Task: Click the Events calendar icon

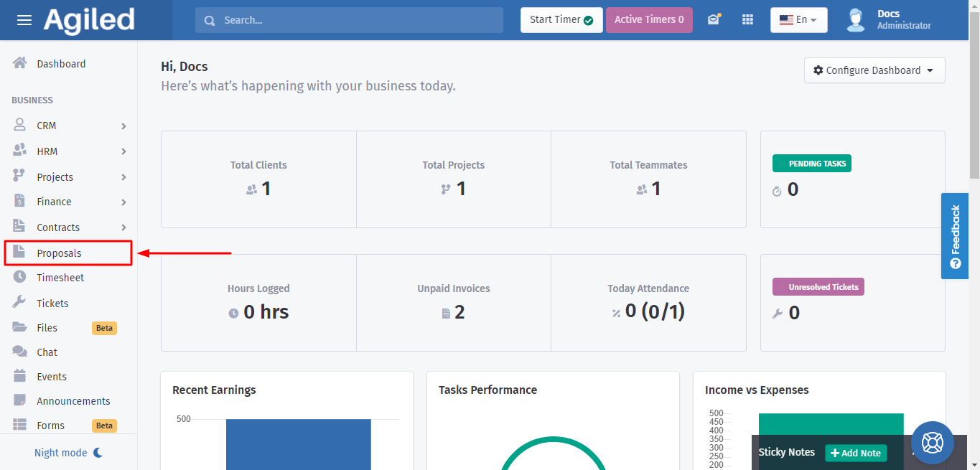Action: click(x=20, y=375)
